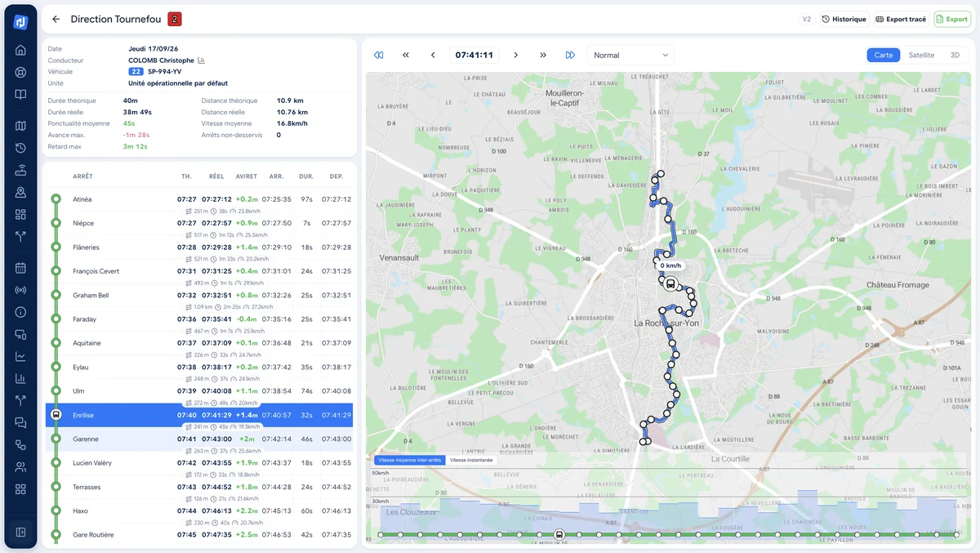
Task: Select the Vitesse instantanée tab
Action: point(471,460)
